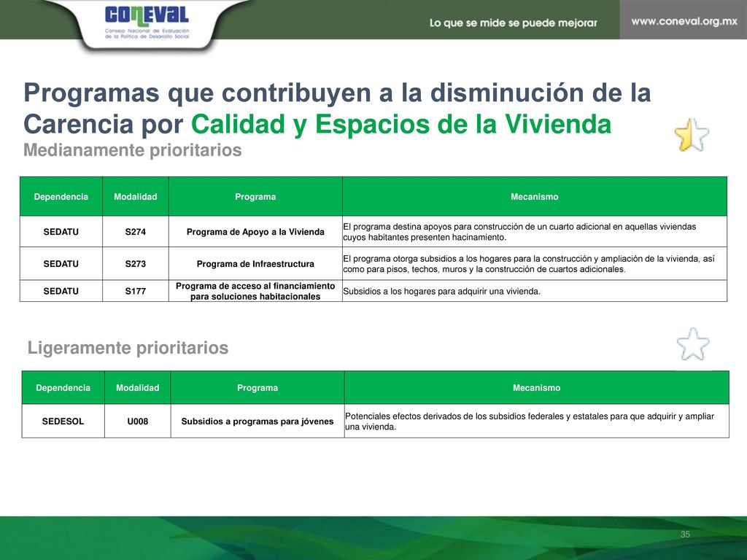Click SEDATU in the S273 row
This screenshot has height=560, width=747.
click(61, 264)
